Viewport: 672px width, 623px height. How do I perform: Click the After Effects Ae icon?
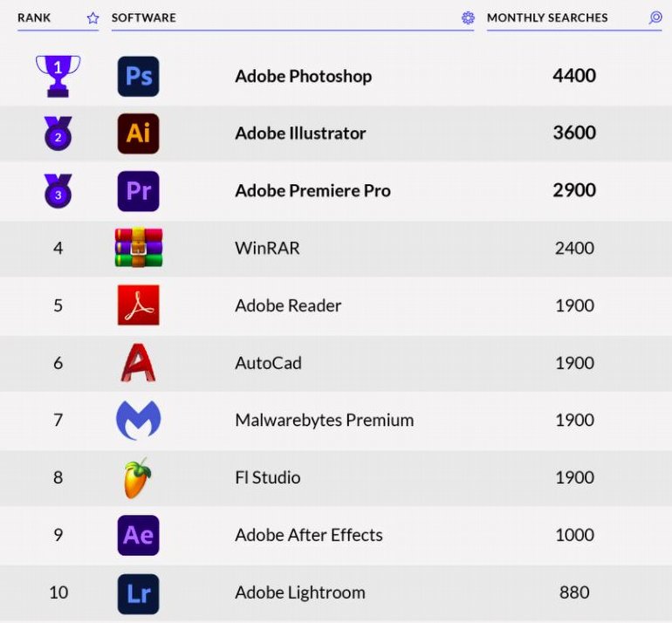[138, 535]
